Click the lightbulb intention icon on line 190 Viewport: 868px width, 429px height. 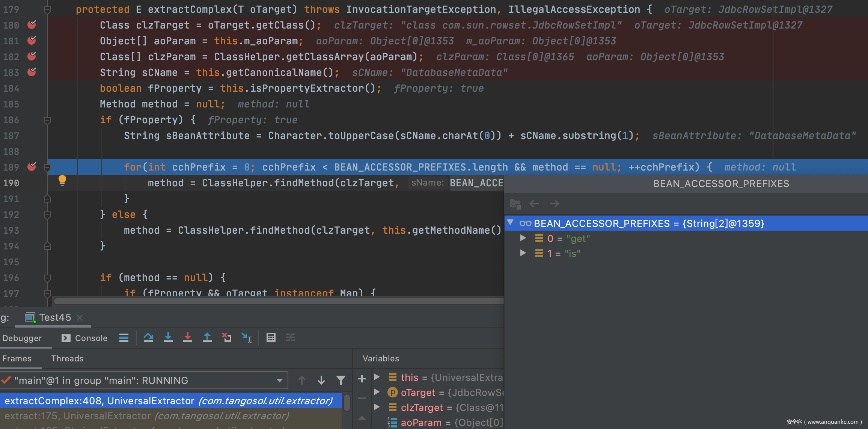tap(62, 181)
